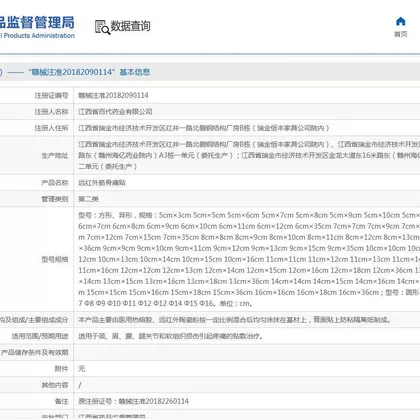The image size is (420, 420).
Task: Select registration number value 赣械注准20182090114
Action: click(x=113, y=95)
